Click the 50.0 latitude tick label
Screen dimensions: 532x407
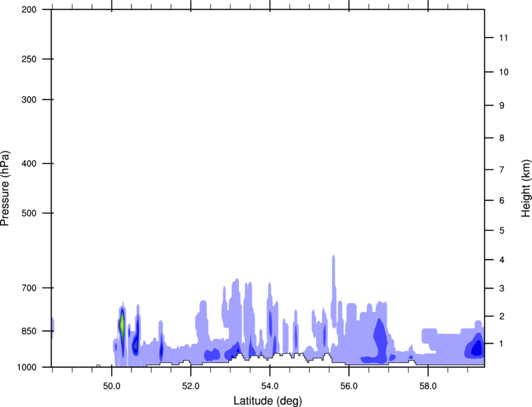coord(111,386)
